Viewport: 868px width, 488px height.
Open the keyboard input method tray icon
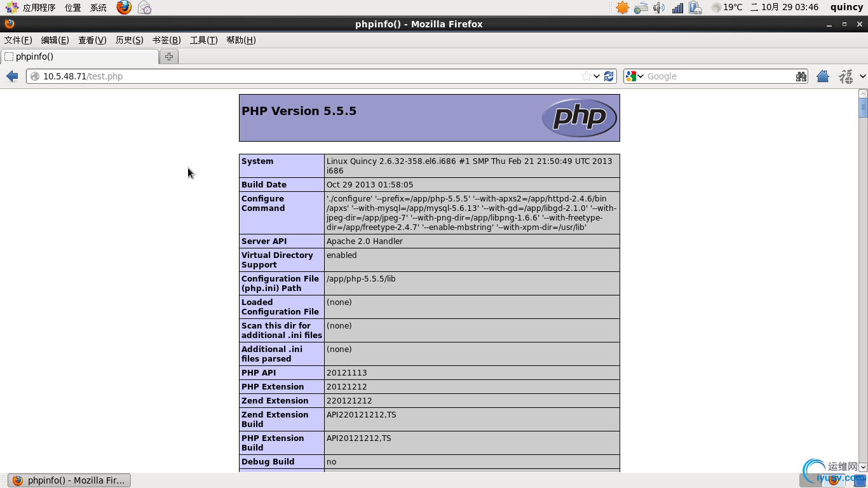tap(641, 8)
